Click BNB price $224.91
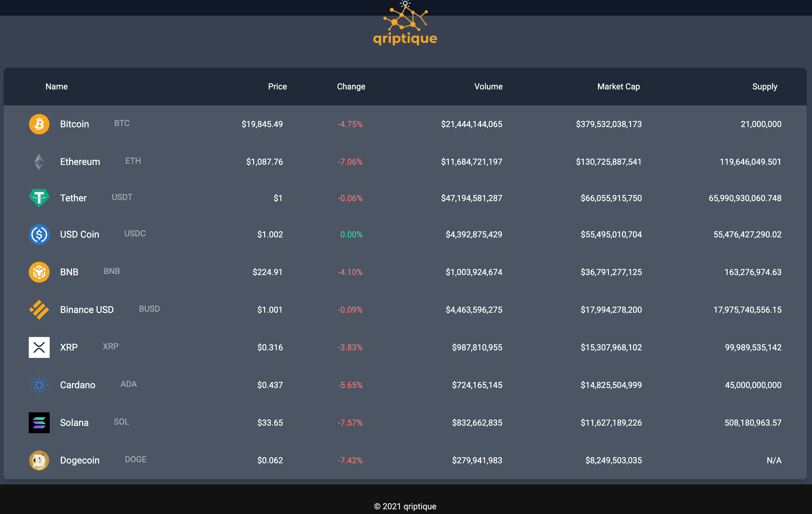812x514 pixels. point(267,272)
